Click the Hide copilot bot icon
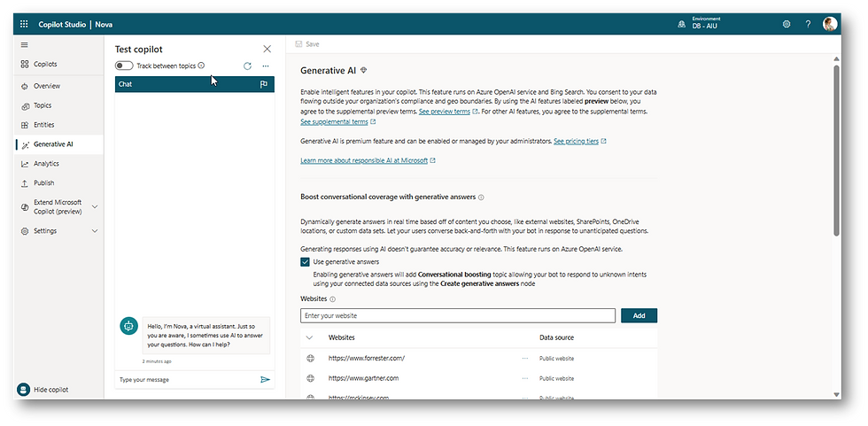Viewport: 868px width, 426px height. point(23,390)
